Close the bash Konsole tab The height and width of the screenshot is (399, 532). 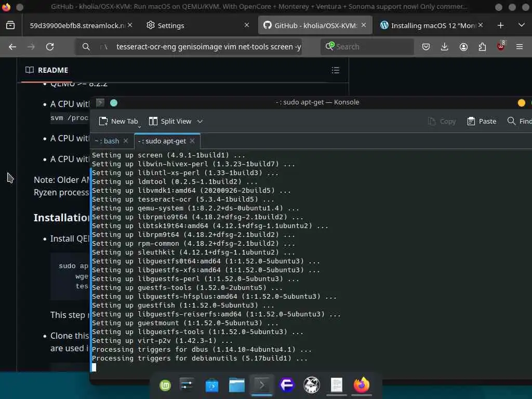[x=126, y=141]
